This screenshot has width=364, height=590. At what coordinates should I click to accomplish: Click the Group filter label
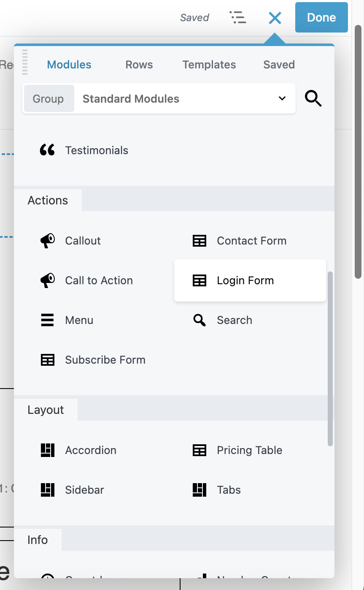[49, 98]
